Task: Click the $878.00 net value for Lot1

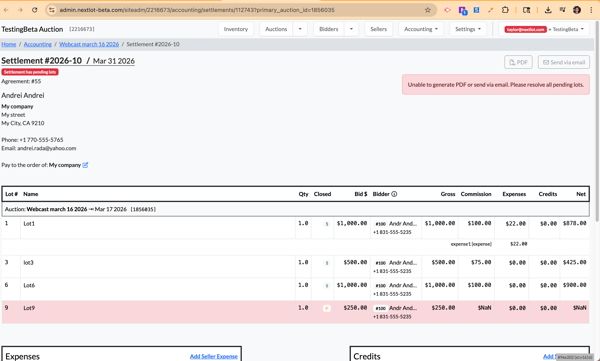Action: (x=574, y=223)
